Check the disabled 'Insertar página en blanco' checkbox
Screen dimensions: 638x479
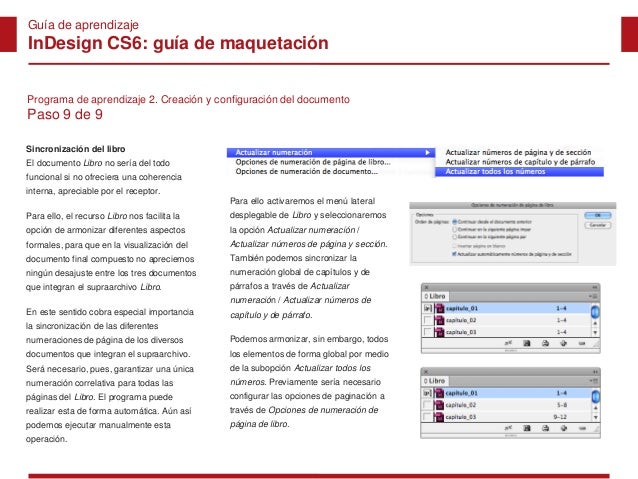pos(454,246)
